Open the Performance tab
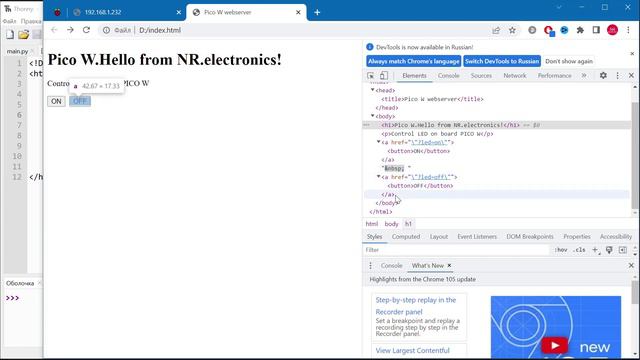 554,76
